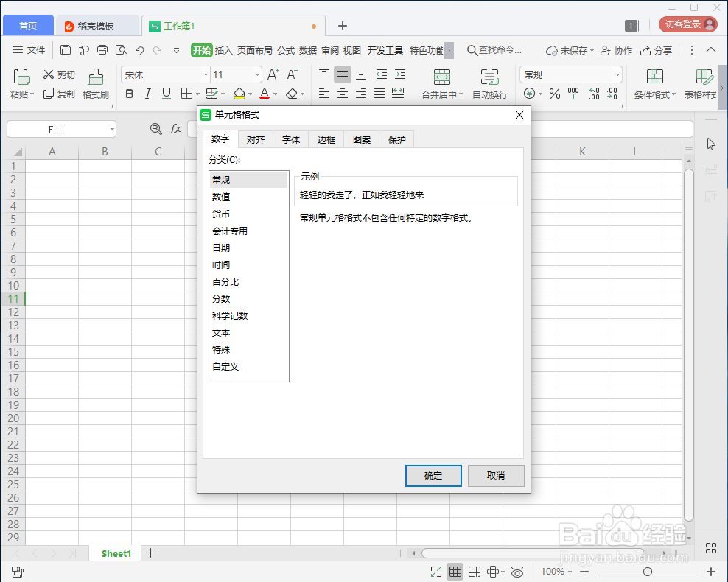Increase decimal places
Screen dimensions: 728x582
point(594,94)
